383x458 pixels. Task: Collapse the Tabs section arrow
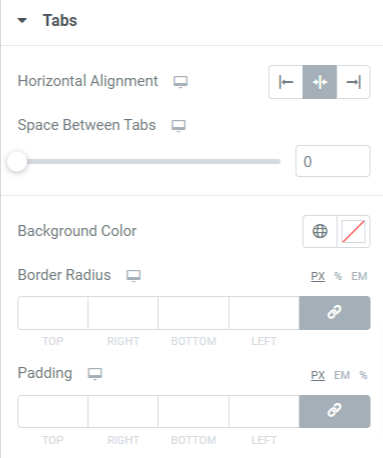pos(22,21)
